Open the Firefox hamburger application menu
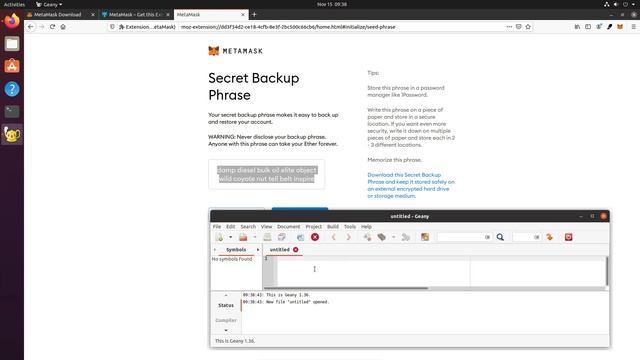The image size is (640, 360). point(633,27)
